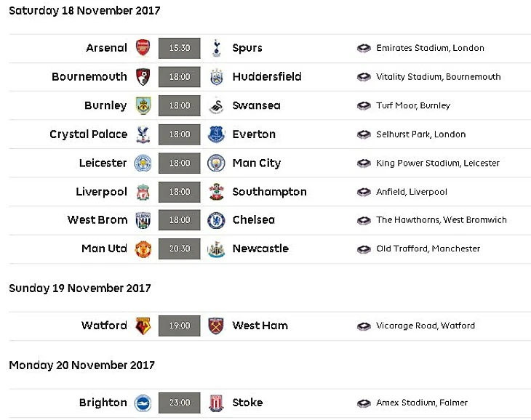Click the Watford club crest
Screen dimensions: 531x420
(143, 326)
